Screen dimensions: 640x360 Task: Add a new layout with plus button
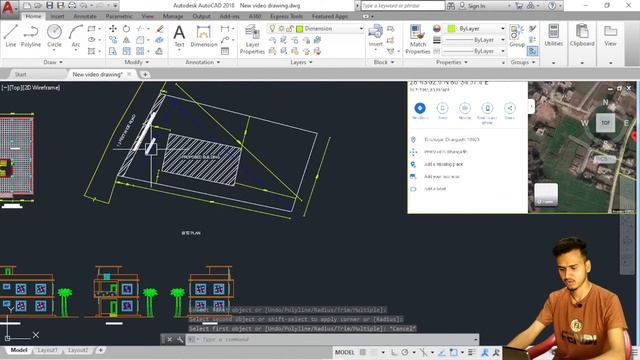(x=100, y=350)
